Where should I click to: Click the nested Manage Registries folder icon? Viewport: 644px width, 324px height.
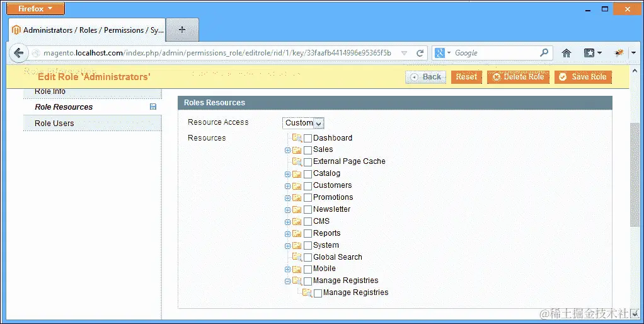click(307, 292)
